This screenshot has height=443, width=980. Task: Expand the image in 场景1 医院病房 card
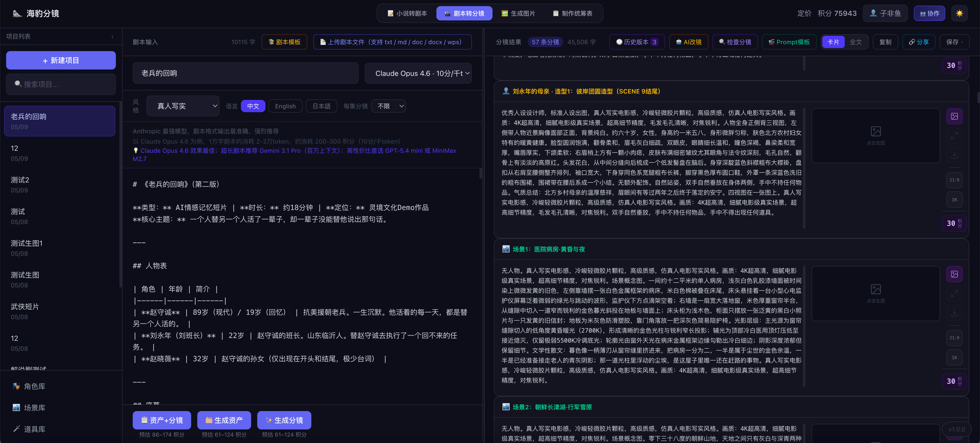954,294
